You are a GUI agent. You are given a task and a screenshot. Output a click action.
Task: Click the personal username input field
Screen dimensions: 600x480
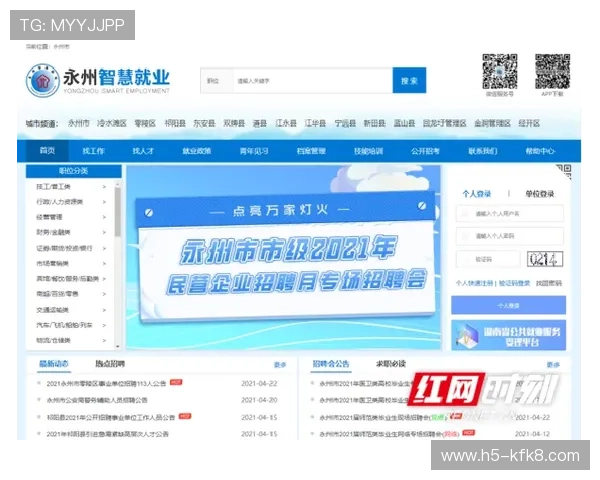pyautogui.click(x=510, y=213)
